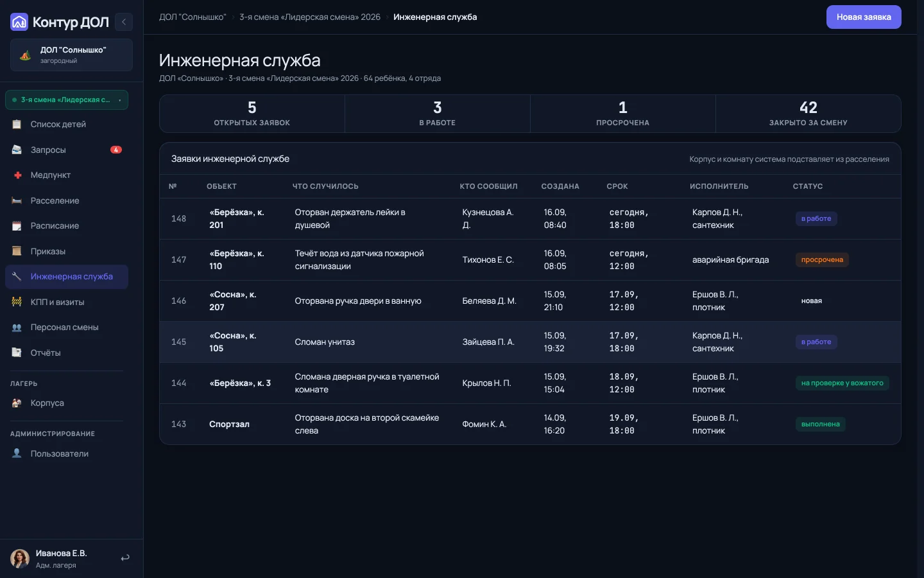Click 'новая' status on request 146
This screenshot has height=578, width=924.
point(812,301)
